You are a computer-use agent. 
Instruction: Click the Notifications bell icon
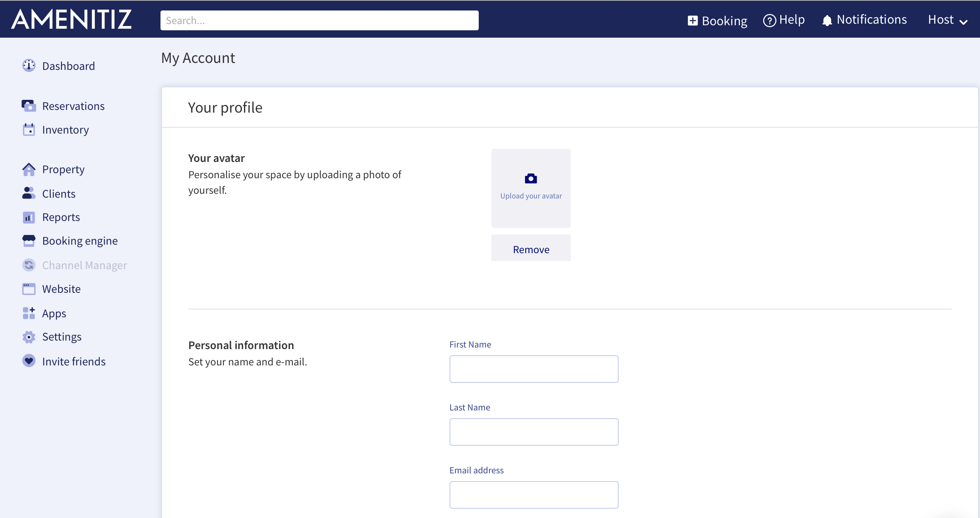coord(827,21)
